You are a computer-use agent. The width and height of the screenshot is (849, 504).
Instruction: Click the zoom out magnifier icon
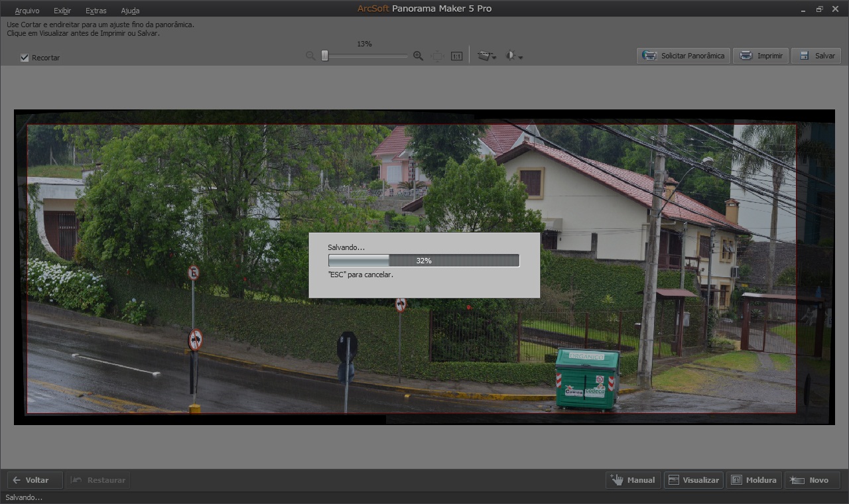(x=310, y=56)
